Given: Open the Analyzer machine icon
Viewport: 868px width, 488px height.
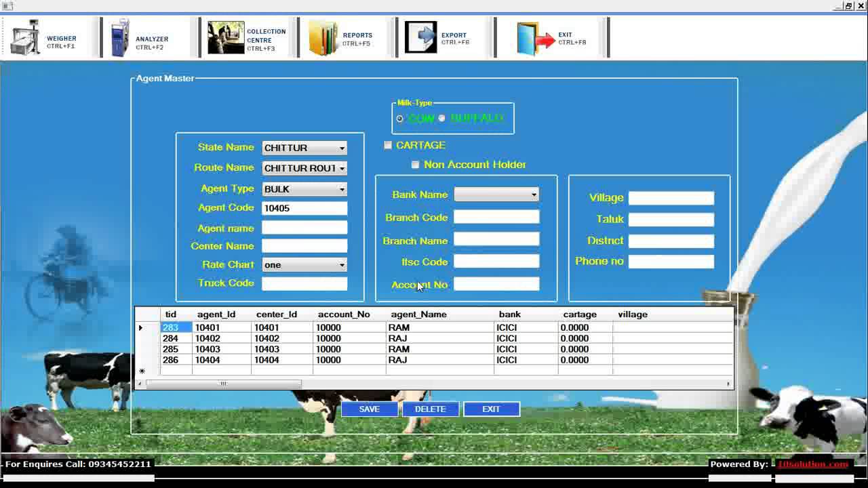Looking at the screenshot, I should [120, 38].
